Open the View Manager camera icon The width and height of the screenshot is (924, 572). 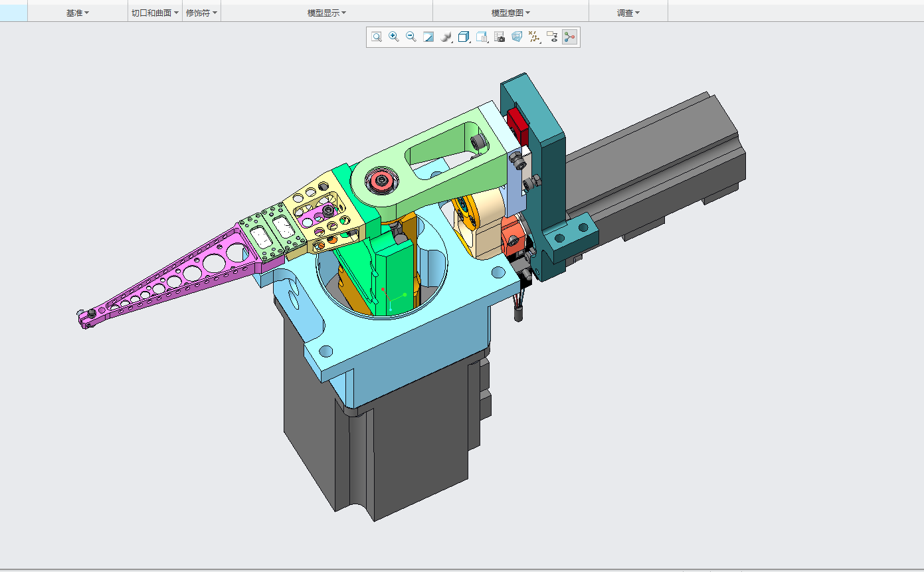[x=500, y=37]
